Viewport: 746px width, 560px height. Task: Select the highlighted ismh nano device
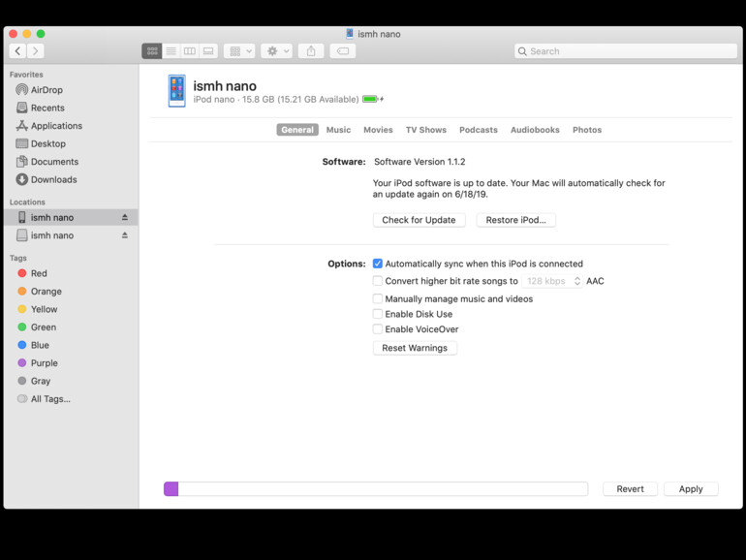[71, 217]
